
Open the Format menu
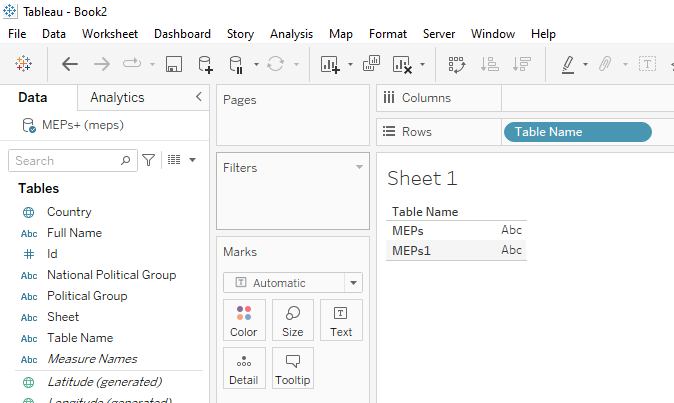pyautogui.click(x=388, y=34)
